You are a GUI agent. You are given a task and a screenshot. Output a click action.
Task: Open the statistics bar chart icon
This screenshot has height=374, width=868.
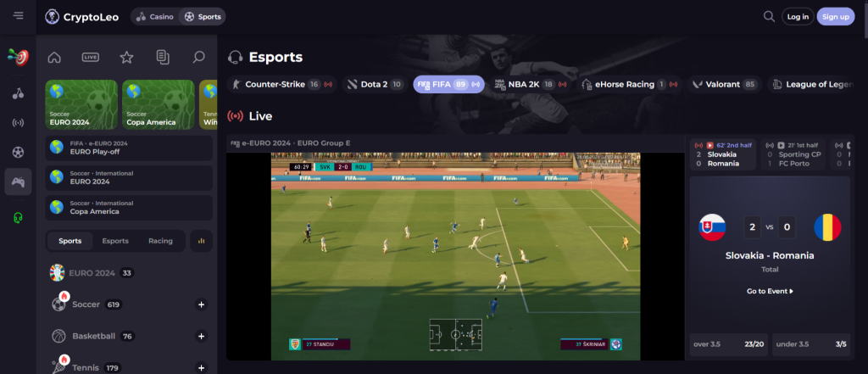202,241
